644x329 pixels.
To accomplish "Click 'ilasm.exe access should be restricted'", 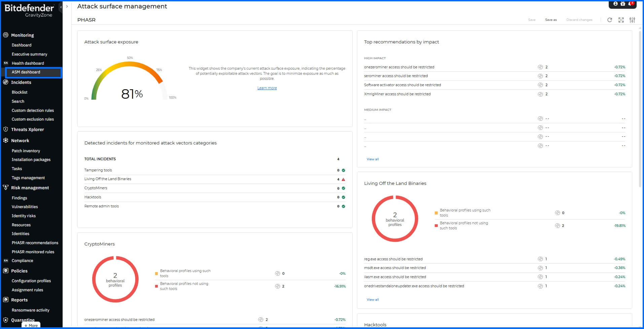I will click(395, 277).
